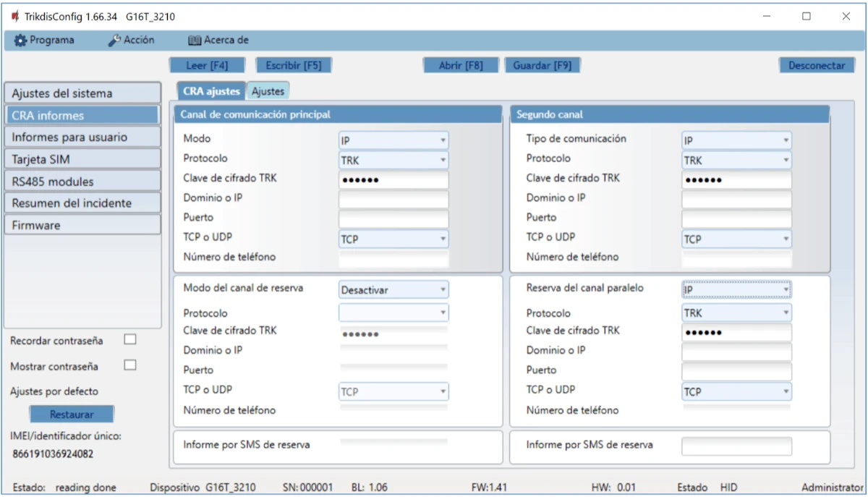Image resolution: width=868 pixels, height=497 pixels.
Task: Open the Programa menu
Action: tap(44, 41)
